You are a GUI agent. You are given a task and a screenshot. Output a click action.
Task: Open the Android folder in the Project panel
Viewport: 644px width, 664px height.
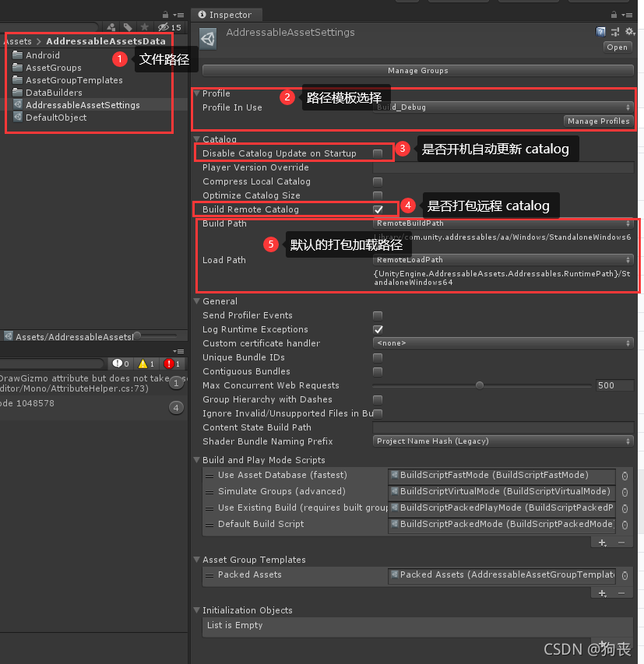42,55
